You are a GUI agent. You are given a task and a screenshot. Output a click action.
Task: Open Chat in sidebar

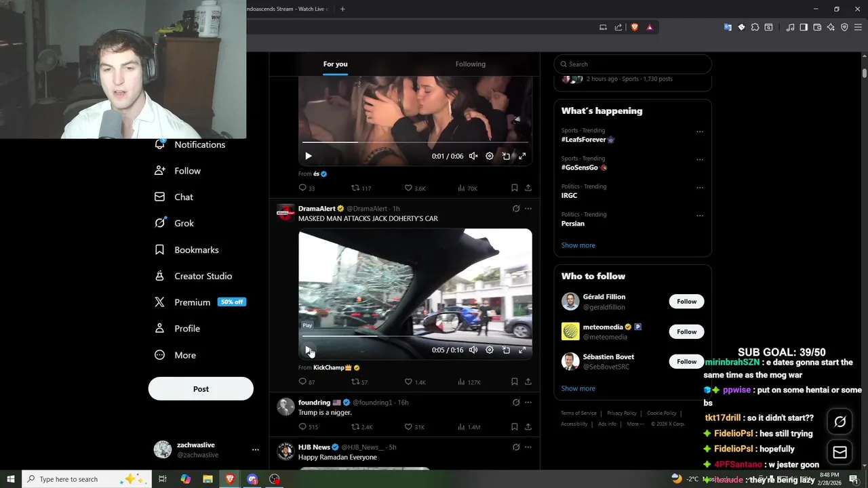tap(174, 197)
